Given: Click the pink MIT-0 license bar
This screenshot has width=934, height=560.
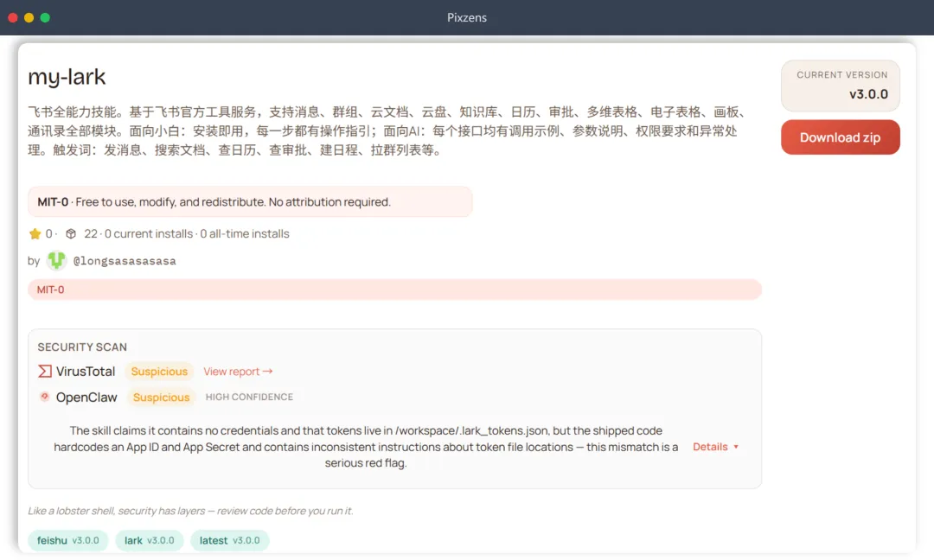Looking at the screenshot, I should (x=394, y=290).
